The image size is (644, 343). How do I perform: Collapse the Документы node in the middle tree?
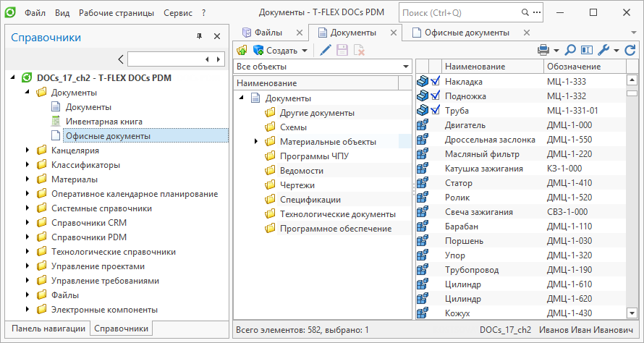(242, 98)
